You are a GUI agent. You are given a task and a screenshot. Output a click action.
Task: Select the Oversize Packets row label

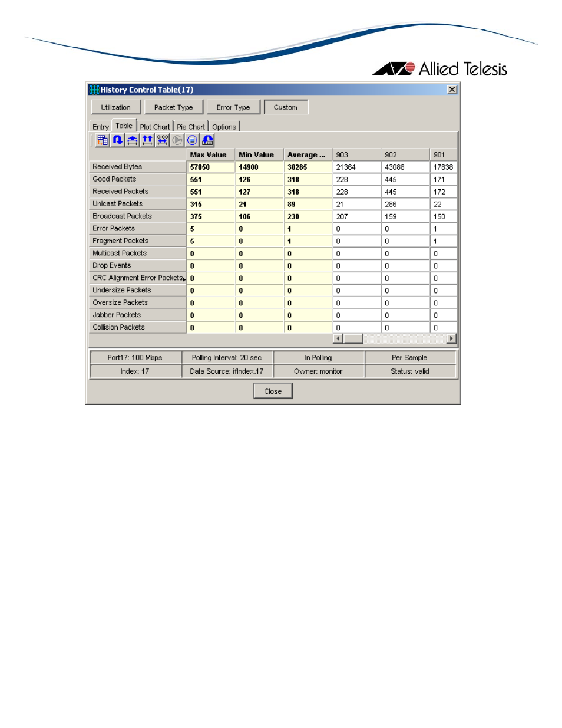[x=138, y=303]
